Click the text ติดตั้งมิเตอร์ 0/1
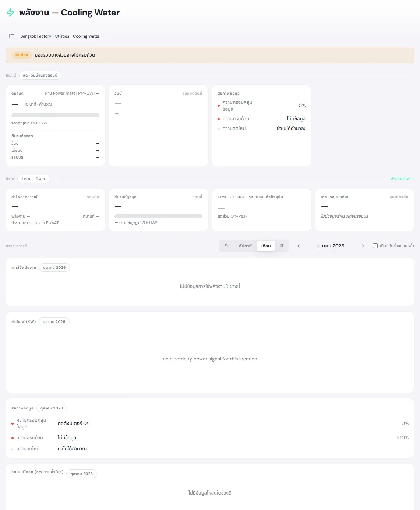Image resolution: width=420 pixels, height=510 pixels. (74, 423)
